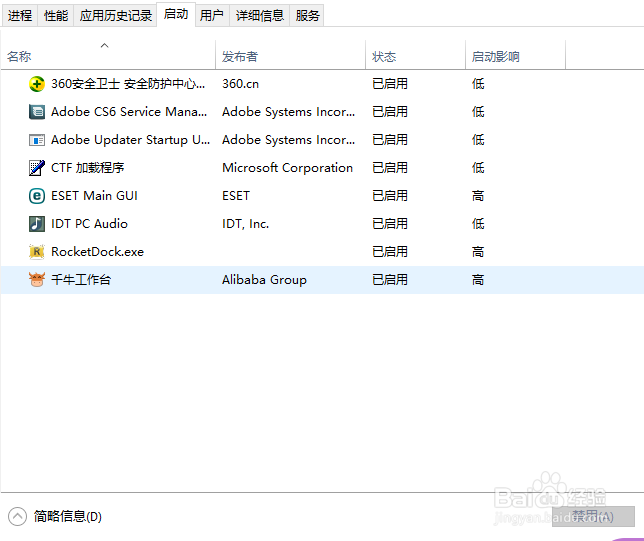This screenshot has width=644, height=541.
Task: Click 高 impact value in ESET row
Action: point(478,196)
